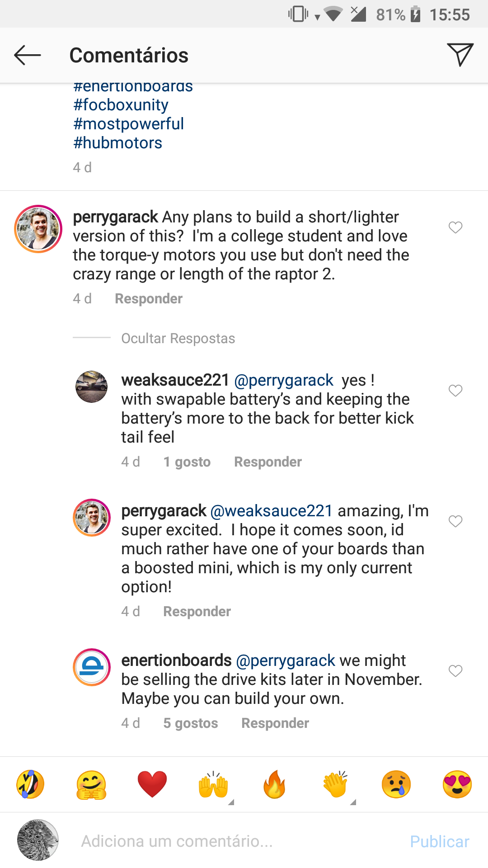Insert the red heart emoji
488x868 pixels.
[x=152, y=784]
